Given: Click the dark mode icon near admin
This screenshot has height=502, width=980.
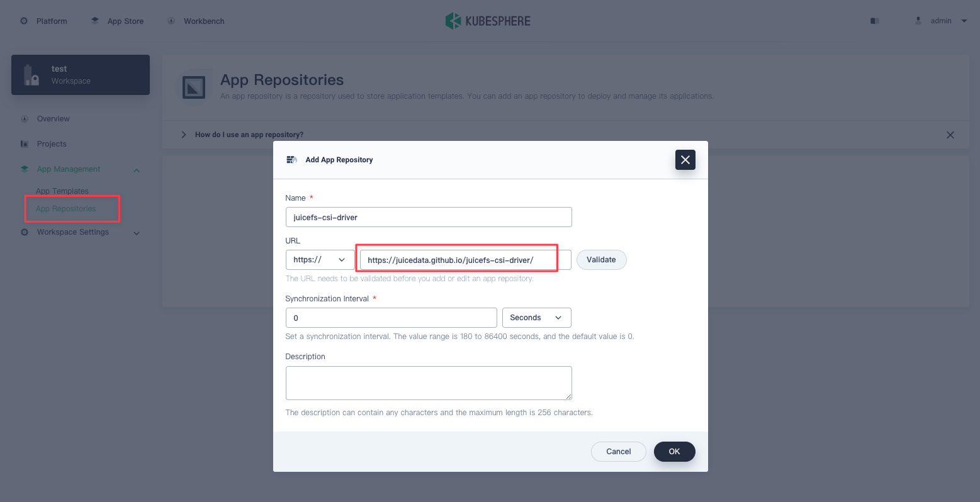Looking at the screenshot, I should tap(874, 21).
